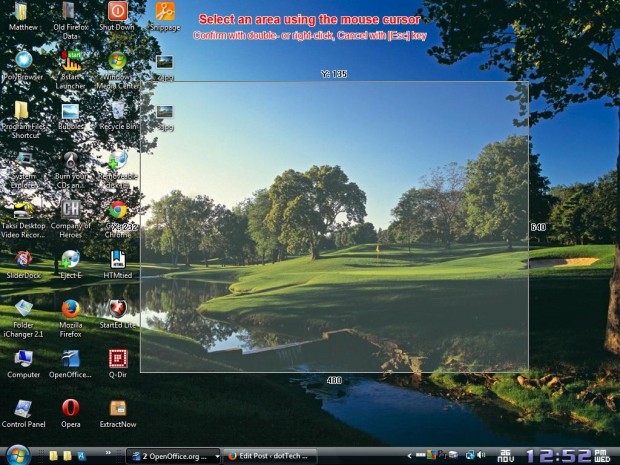Open the 8start Launcher icon
This screenshot has width=620, height=465.
[x=70, y=62]
